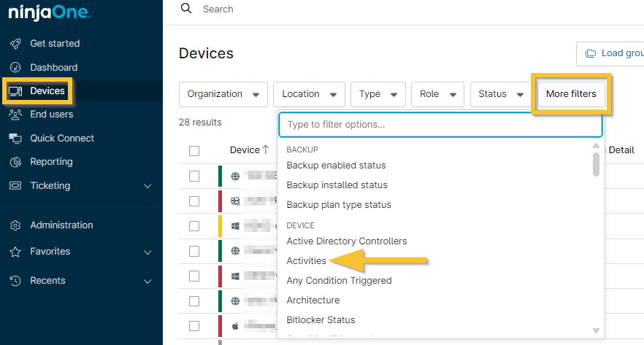Click the globe icon in first device row
Viewport: 644px width, 345px height.
pos(235,177)
